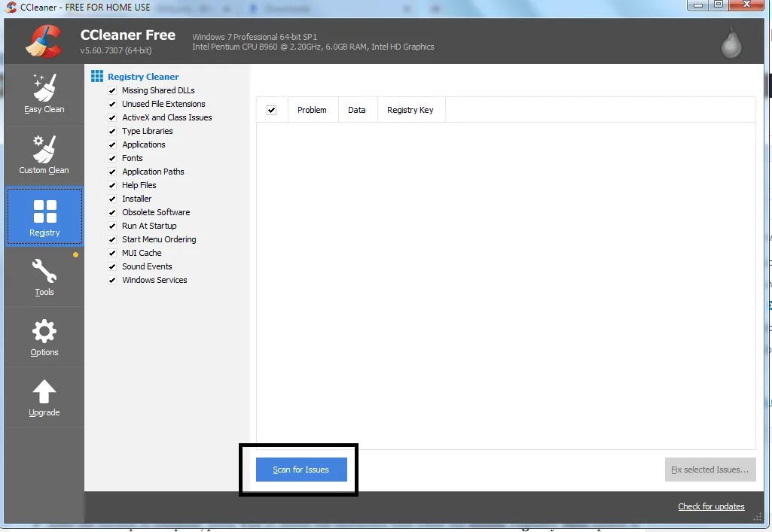This screenshot has width=772, height=532.
Task: Click the CCleaner logo in header
Action: tap(44, 41)
